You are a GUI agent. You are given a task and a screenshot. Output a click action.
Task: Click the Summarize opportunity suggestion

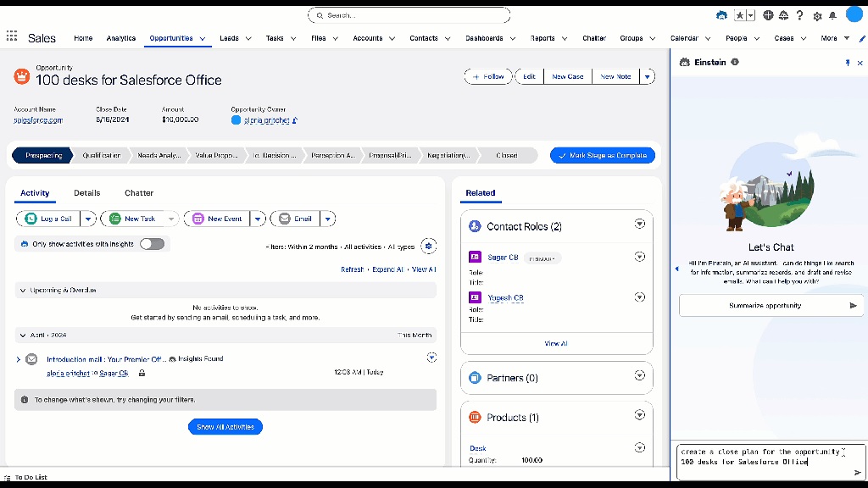771,305
